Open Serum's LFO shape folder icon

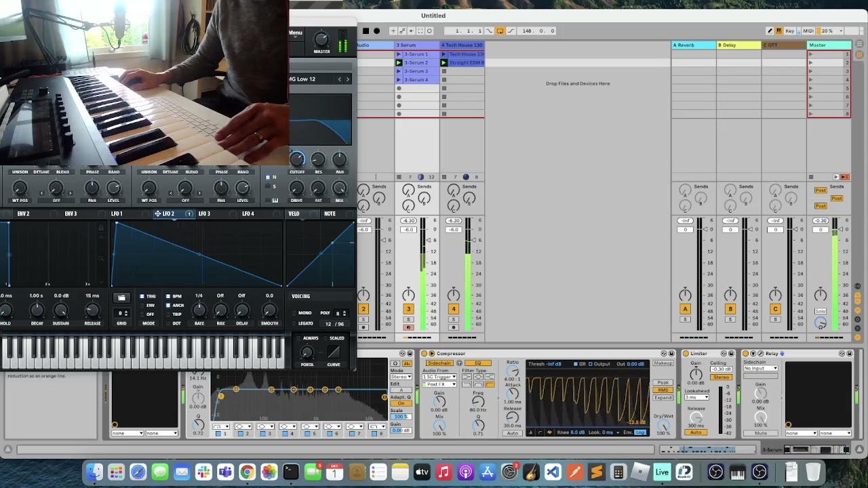[x=121, y=298]
